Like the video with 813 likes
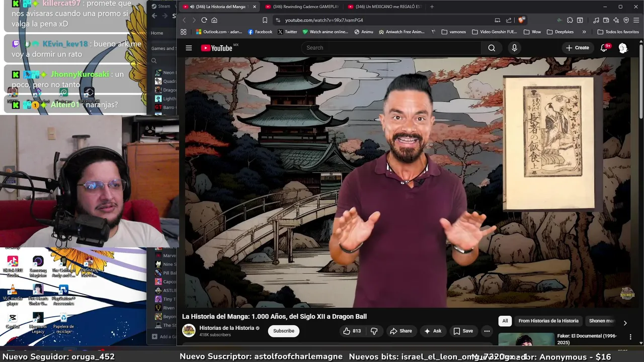The image size is (644, 362). pyautogui.click(x=352, y=331)
